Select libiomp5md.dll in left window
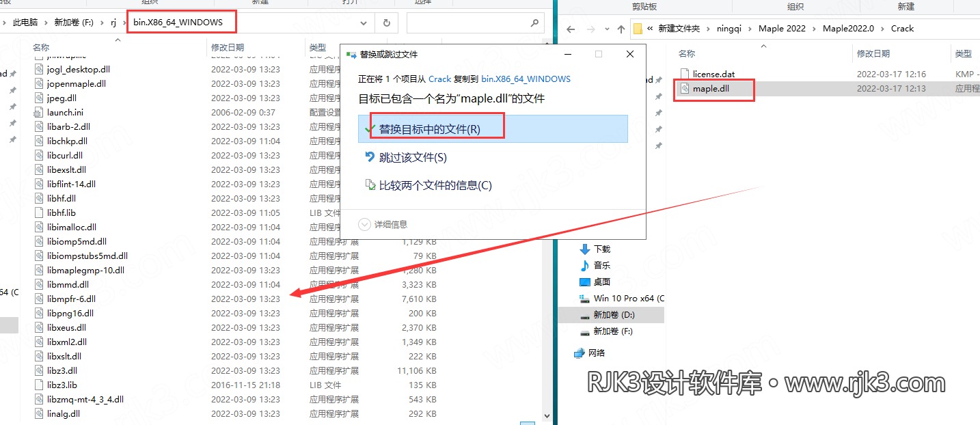Image resolution: width=980 pixels, height=425 pixels. pos(77,241)
